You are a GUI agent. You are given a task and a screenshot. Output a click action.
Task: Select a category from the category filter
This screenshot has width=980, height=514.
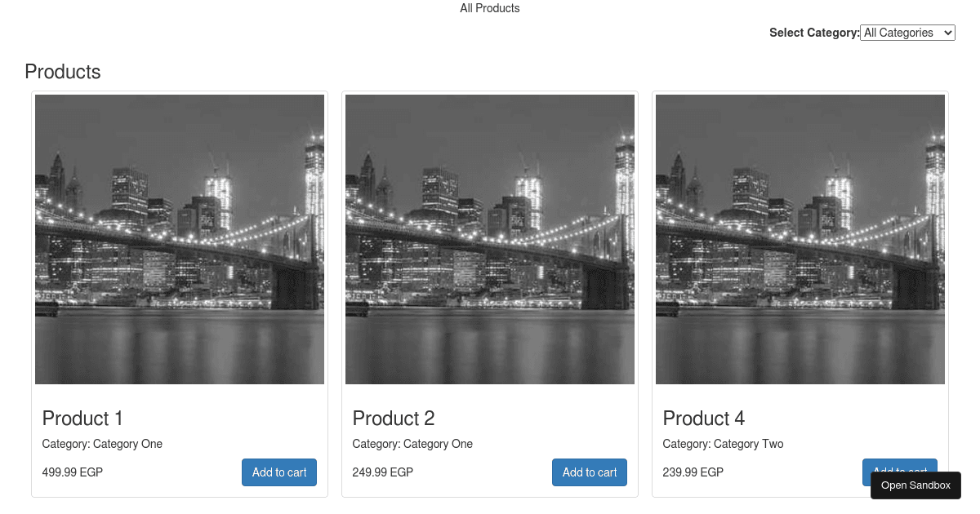(x=907, y=33)
